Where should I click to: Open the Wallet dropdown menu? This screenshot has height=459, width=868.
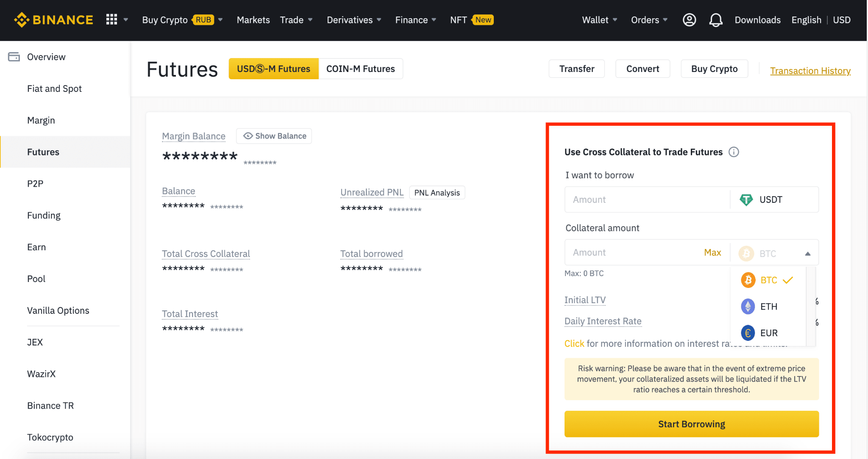click(x=599, y=20)
